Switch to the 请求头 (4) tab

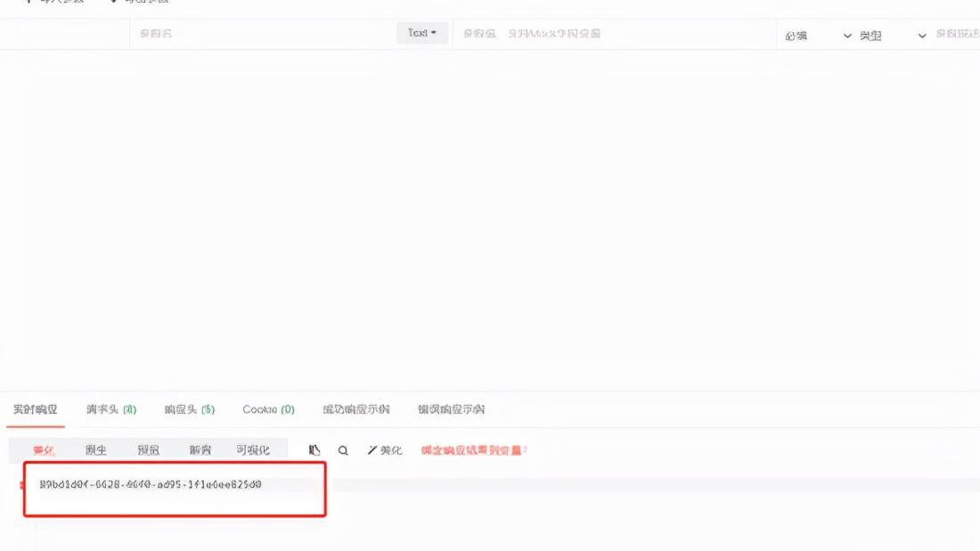click(x=110, y=410)
